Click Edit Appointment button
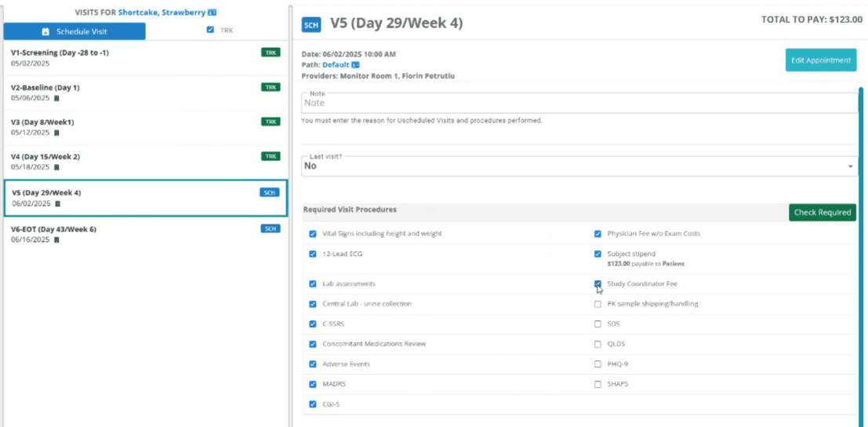868x427 pixels. click(x=820, y=60)
